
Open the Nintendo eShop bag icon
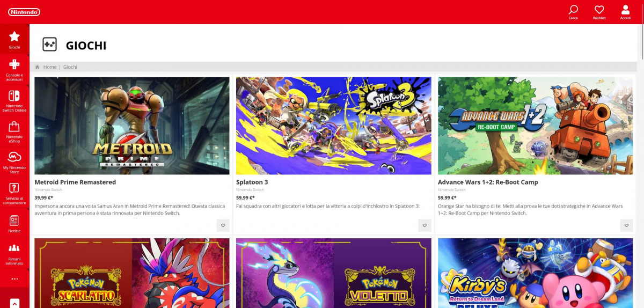coord(14,131)
